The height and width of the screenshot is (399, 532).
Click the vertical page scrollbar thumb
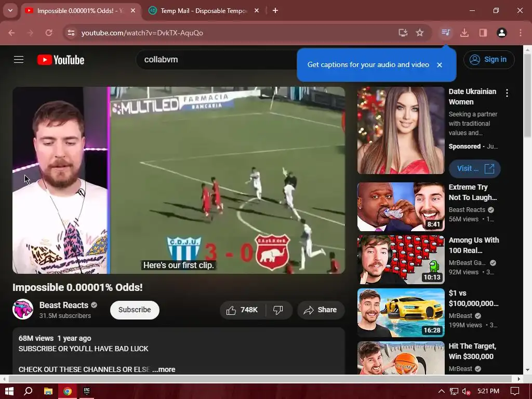[x=527, y=95]
